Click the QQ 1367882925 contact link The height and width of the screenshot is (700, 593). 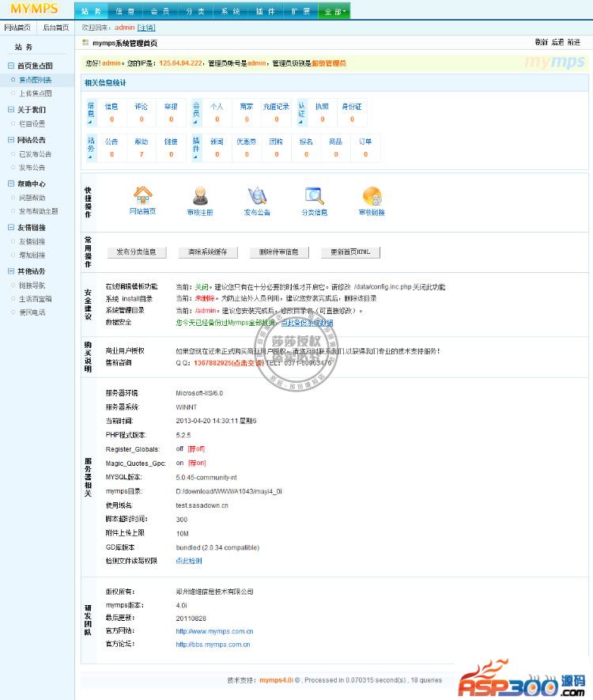tap(229, 363)
